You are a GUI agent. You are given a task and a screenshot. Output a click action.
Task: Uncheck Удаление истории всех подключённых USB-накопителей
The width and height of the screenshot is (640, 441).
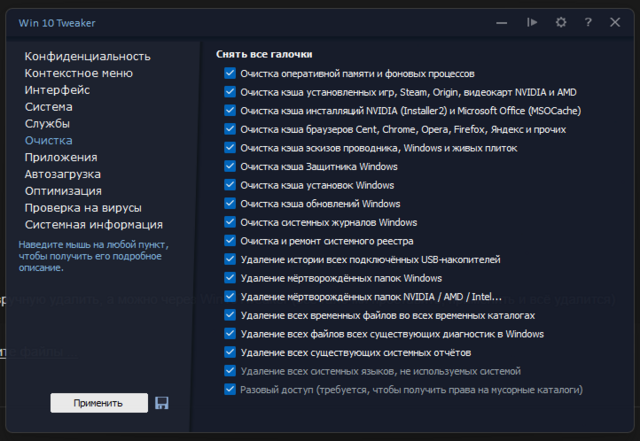coord(231,259)
